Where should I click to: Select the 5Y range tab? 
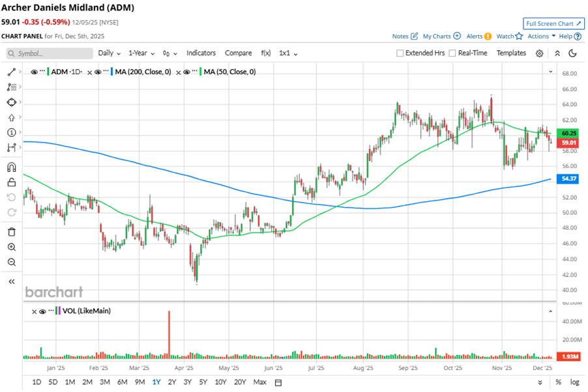pyautogui.click(x=203, y=382)
